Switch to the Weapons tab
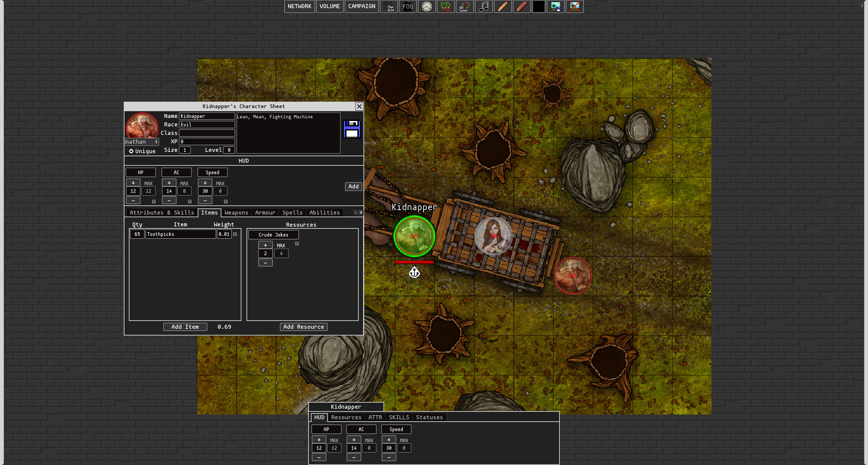The image size is (868, 465). [236, 213]
